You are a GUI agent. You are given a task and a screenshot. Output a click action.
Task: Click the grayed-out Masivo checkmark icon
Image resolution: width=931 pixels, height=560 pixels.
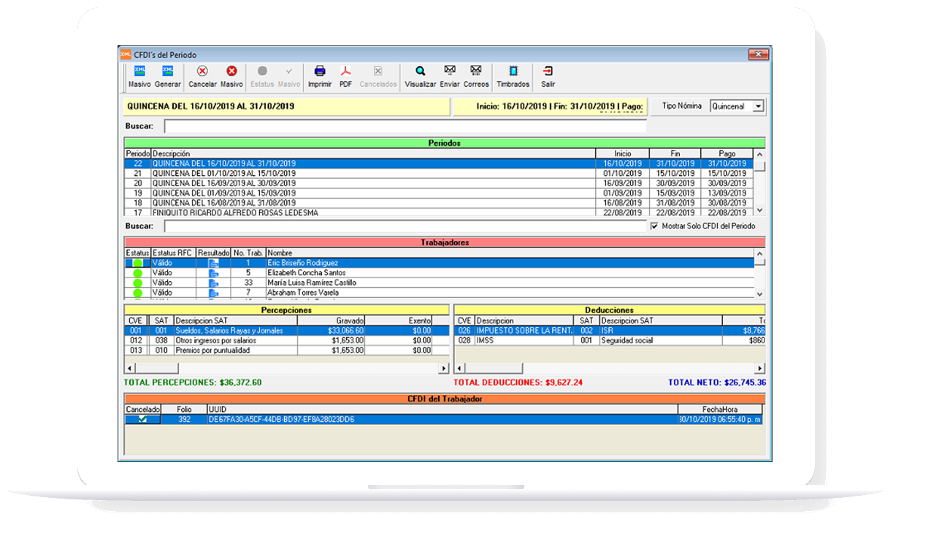tap(289, 71)
